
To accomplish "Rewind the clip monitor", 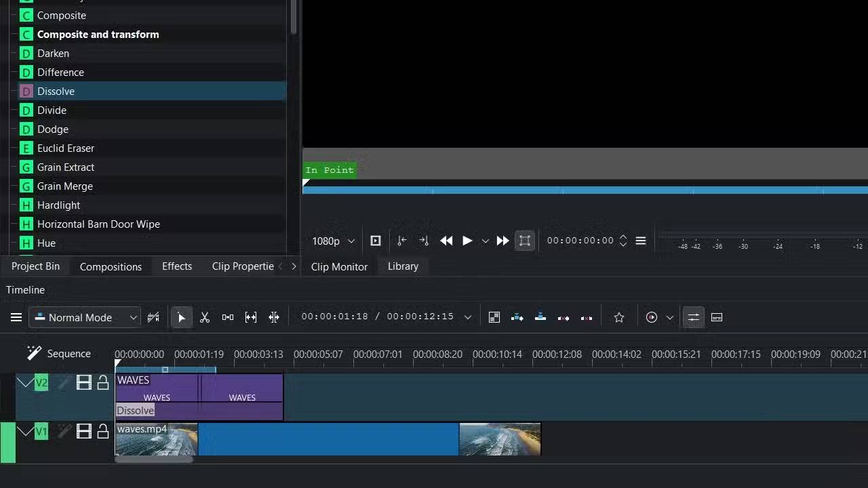I will click(446, 241).
